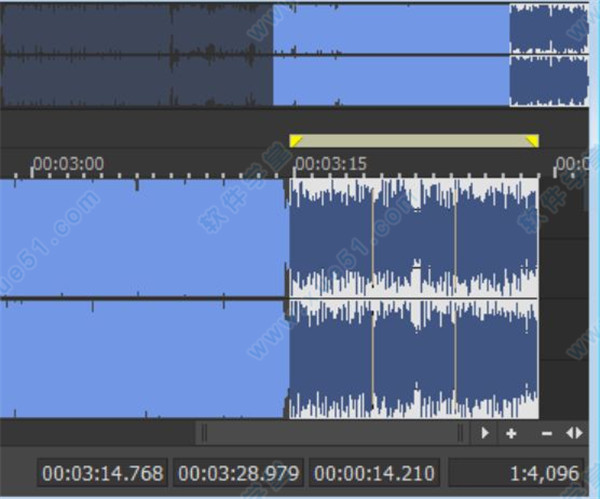Click the zoom in time plus button
This screenshot has height=499, width=600.
tap(511, 433)
